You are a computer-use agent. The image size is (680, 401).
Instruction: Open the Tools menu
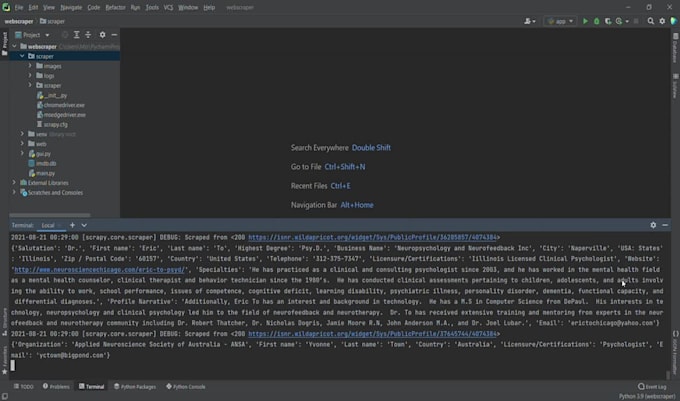(x=152, y=7)
